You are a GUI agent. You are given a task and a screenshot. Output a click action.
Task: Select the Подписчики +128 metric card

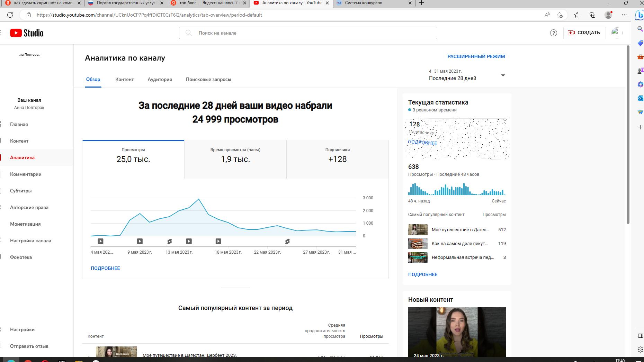point(338,159)
